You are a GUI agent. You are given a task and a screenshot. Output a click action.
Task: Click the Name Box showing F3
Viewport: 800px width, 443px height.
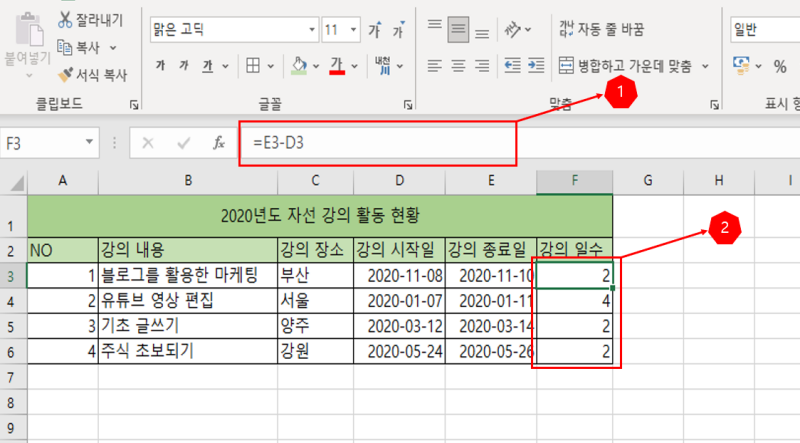49,143
